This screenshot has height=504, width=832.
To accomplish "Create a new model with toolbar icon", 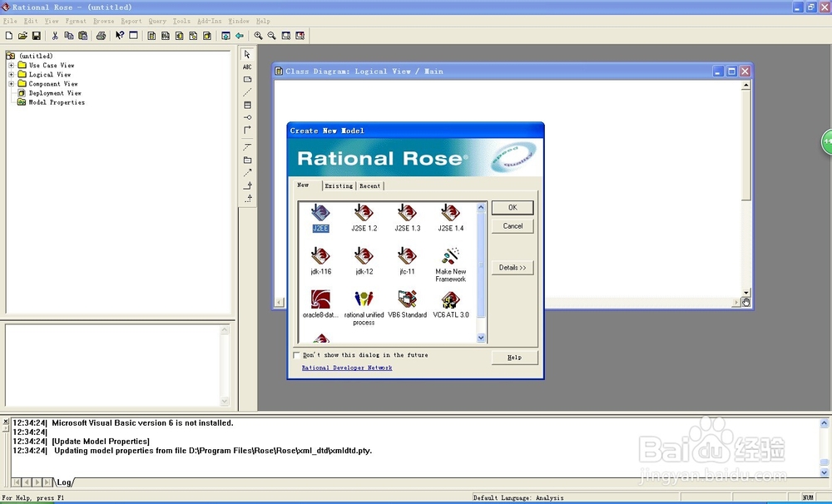I will coord(9,36).
